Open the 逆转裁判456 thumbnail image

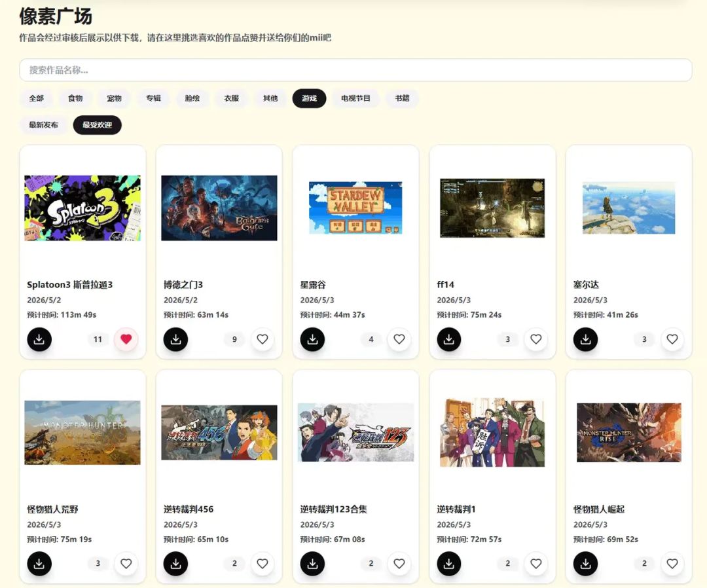(x=219, y=432)
